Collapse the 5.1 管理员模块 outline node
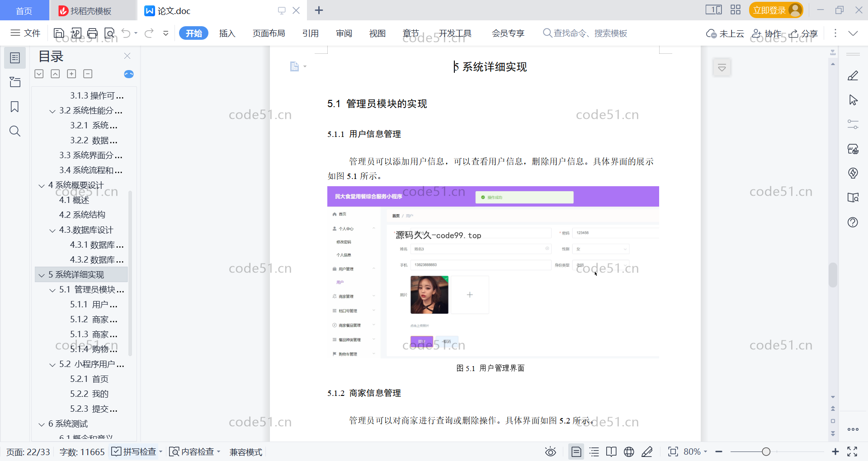 (x=52, y=290)
